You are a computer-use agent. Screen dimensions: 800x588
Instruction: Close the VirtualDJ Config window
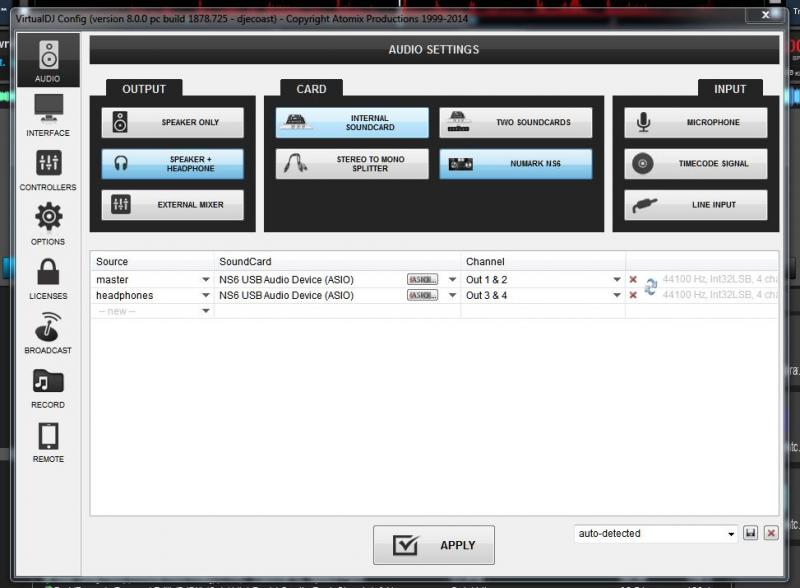765,15
